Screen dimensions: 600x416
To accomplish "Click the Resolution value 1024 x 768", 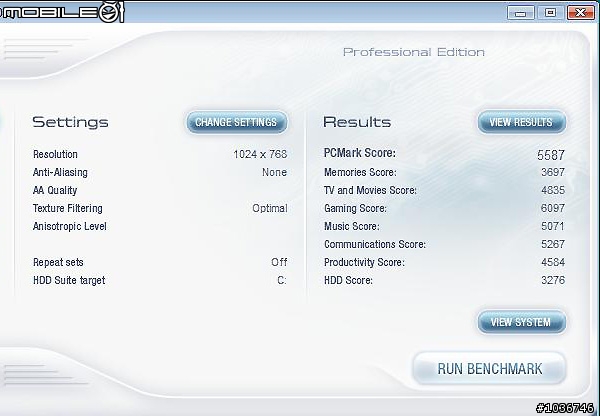I will 260,154.
